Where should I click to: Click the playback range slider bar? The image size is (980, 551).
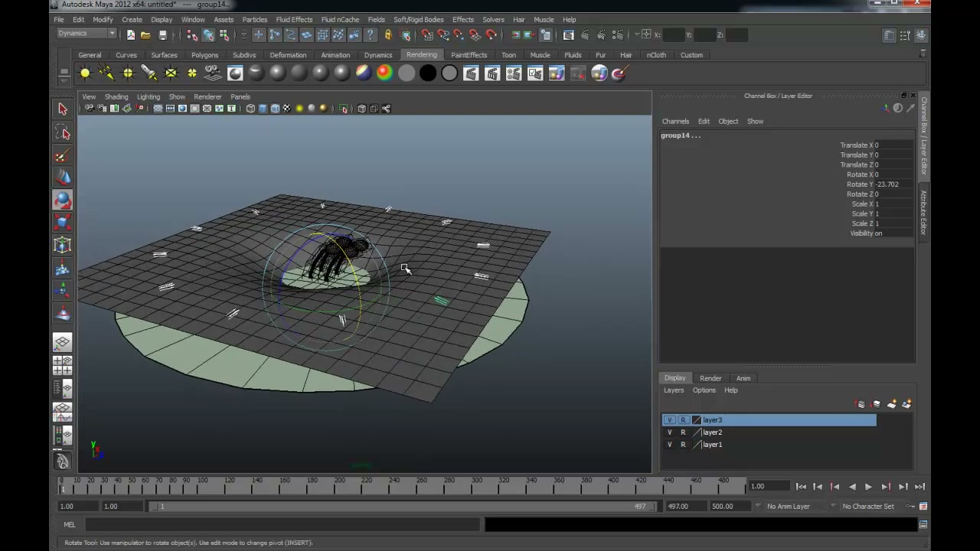point(403,506)
